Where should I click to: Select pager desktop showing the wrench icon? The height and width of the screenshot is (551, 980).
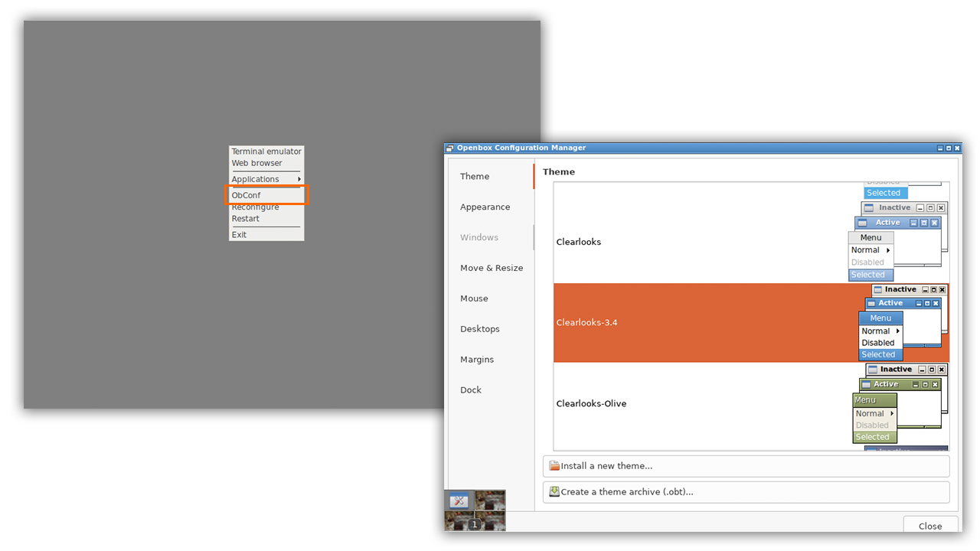(459, 500)
